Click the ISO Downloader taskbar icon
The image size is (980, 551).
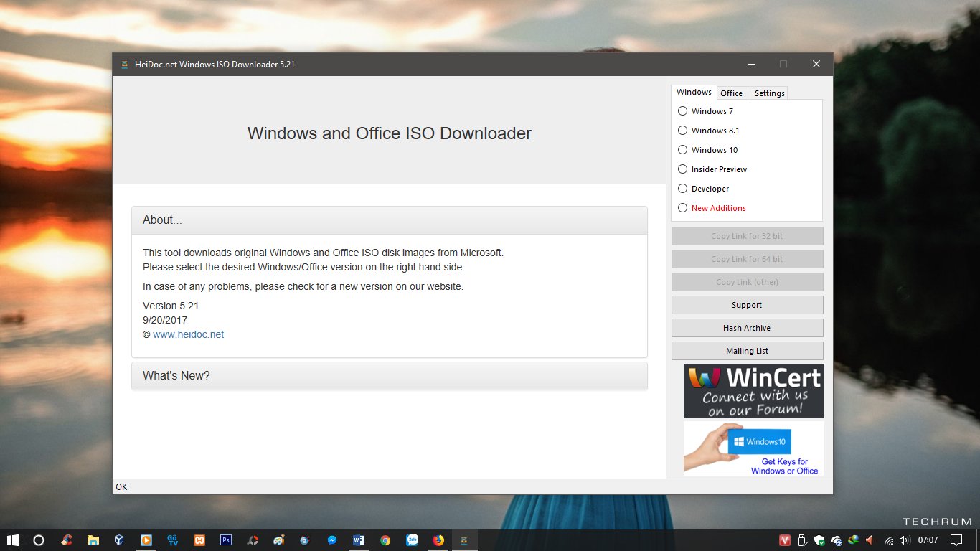coord(465,540)
